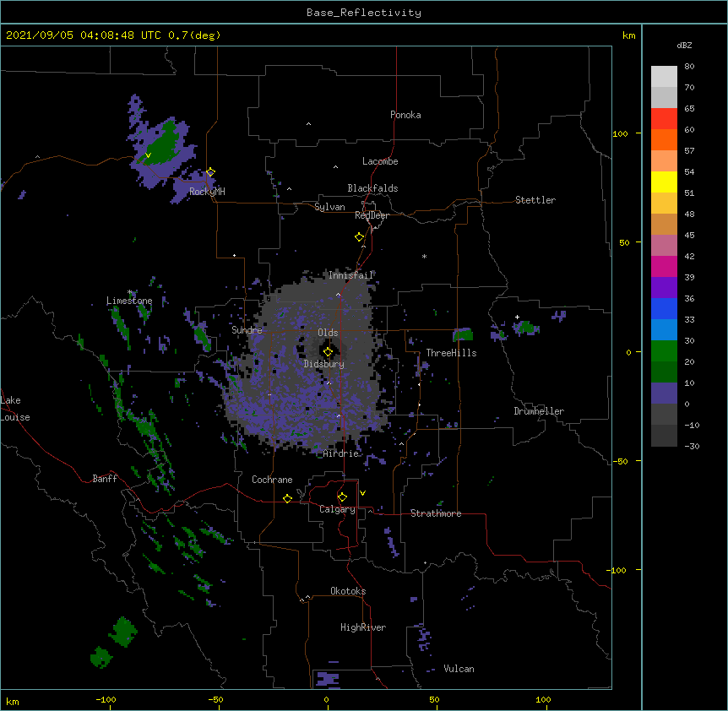Pick the slate purple 0–10 dBZ swatch

pyautogui.click(x=664, y=393)
